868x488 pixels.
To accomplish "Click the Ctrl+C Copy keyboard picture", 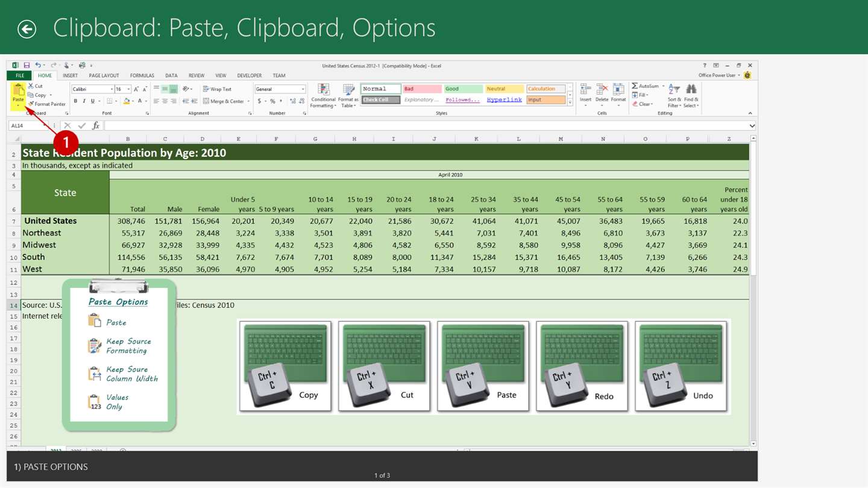I will coord(285,366).
